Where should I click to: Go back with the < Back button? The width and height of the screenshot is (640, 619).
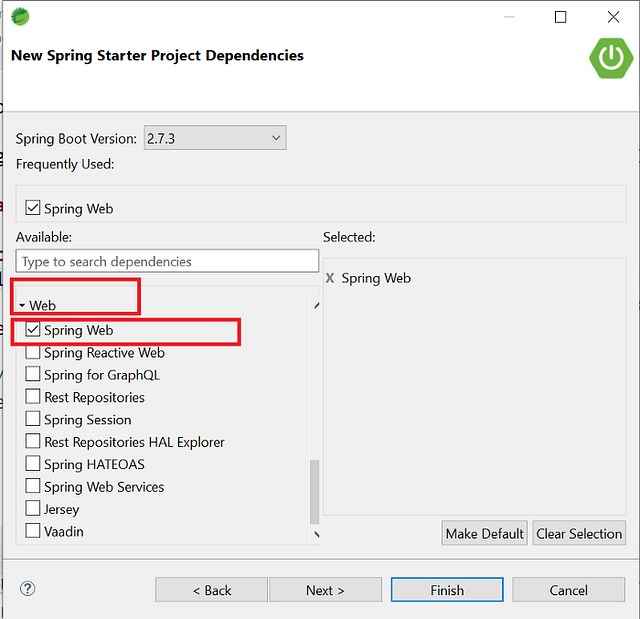[x=211, y=590]
